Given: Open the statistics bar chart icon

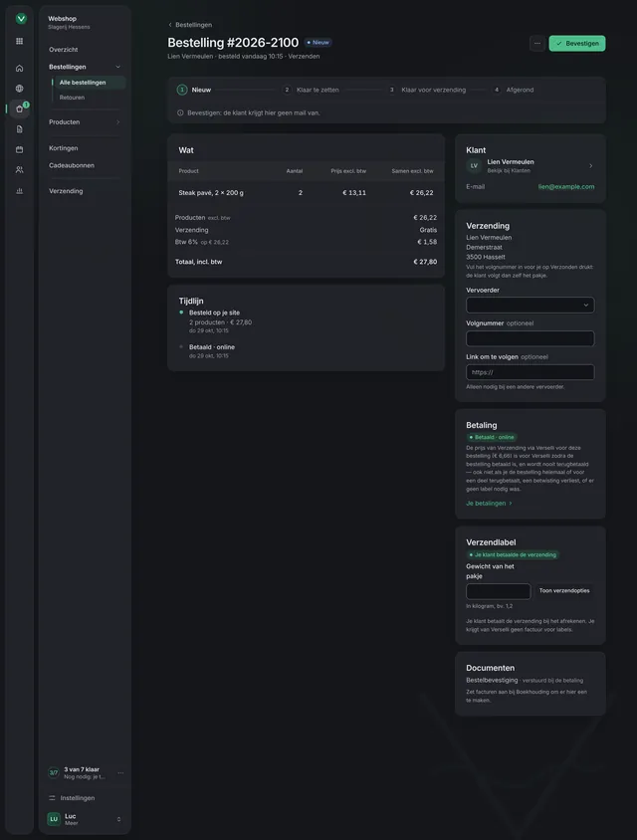Looking at the screenshot, I should (19, 191).
